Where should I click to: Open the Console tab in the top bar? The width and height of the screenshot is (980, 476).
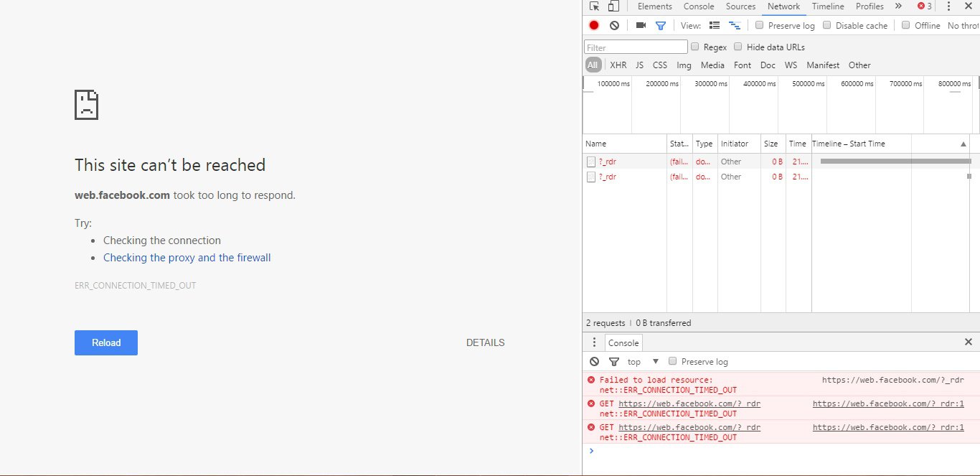coord(699,6)
